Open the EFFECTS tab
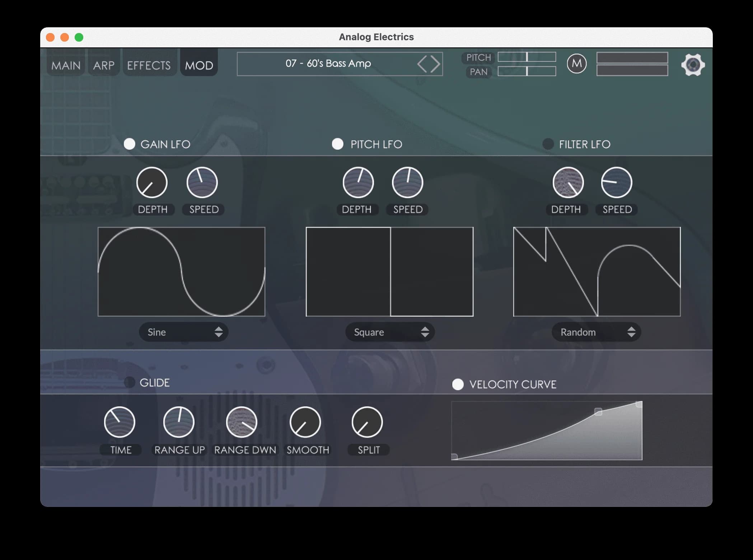This screenshot has height=560, width=753. coord(149,65)
